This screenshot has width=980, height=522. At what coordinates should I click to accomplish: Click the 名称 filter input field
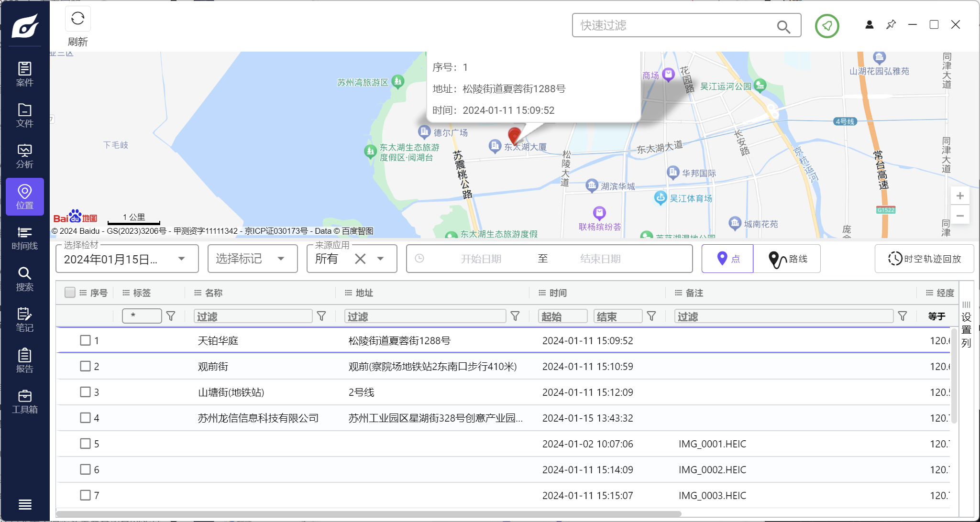click(x=253, y=316)
